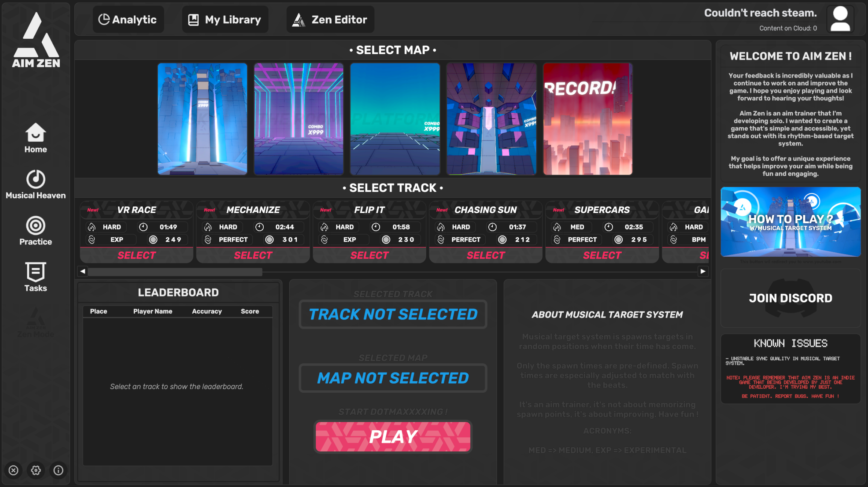Open the My Library tab

(225, 19)
